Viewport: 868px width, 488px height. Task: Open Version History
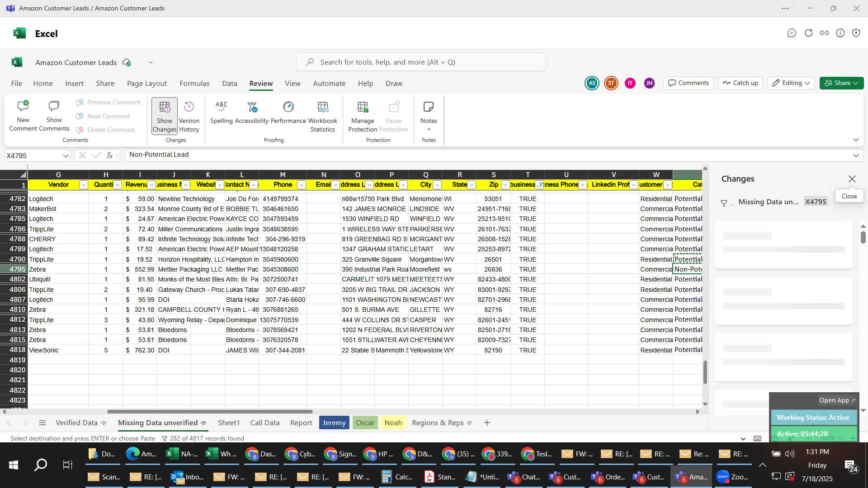coord(189,116)
